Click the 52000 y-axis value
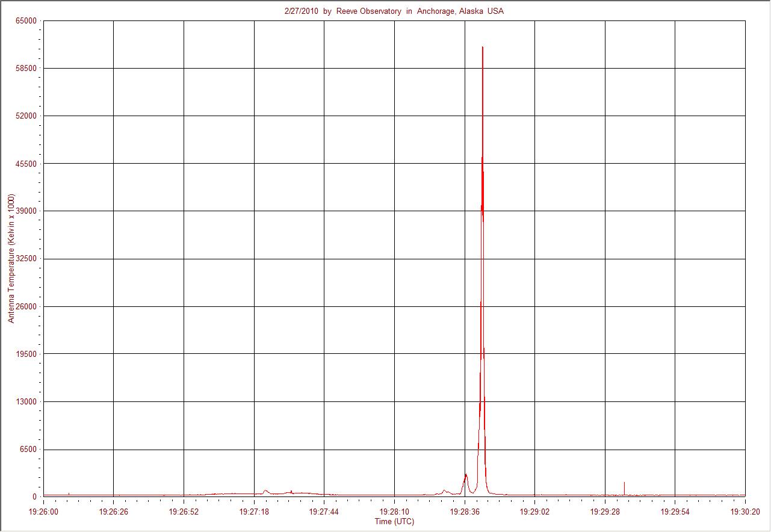 pyautogui.click(x=27, y=116)
